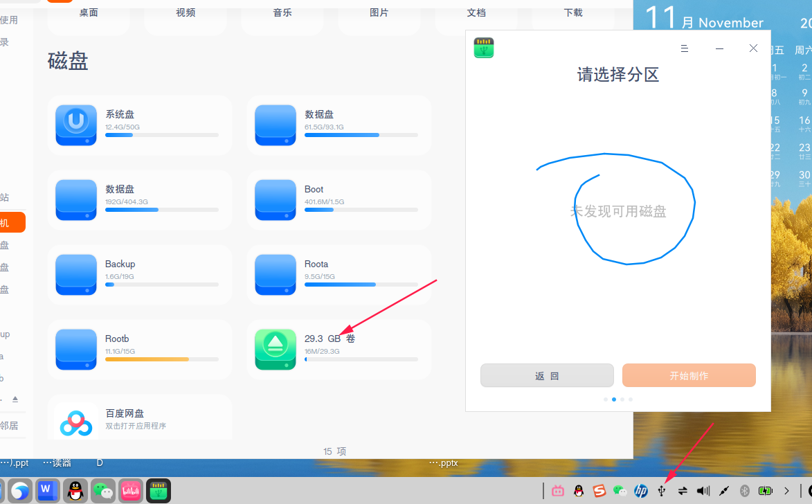The height and width of the screenshot is (504, 812).
Task: Click the Bluetooth tray icon
Action: pyautogui.click(x=745, y=491)
